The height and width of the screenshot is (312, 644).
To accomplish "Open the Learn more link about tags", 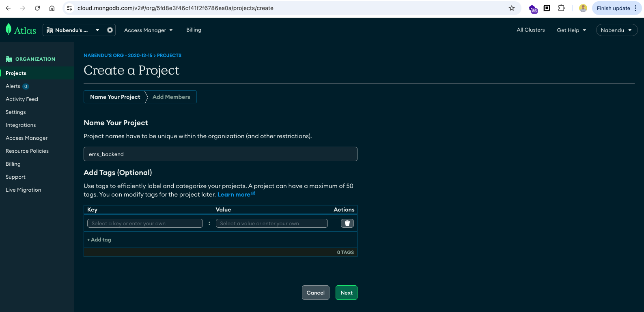I will 236,194.
